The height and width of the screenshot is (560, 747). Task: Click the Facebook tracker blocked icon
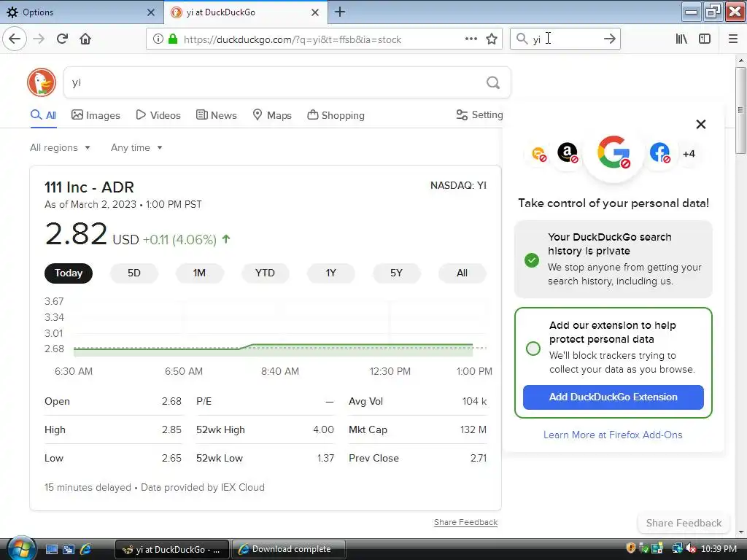click(x=659, y=153)
